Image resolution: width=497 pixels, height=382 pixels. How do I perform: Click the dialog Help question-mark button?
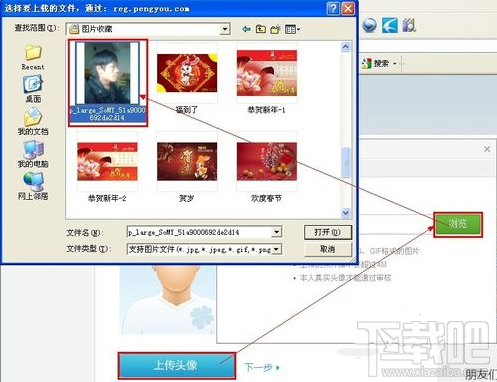coord(333,8)
